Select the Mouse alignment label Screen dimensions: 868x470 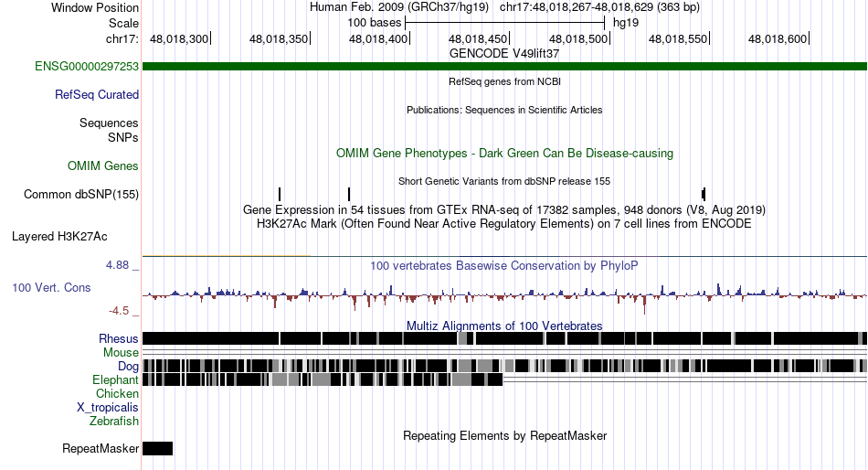click(121, 353)
